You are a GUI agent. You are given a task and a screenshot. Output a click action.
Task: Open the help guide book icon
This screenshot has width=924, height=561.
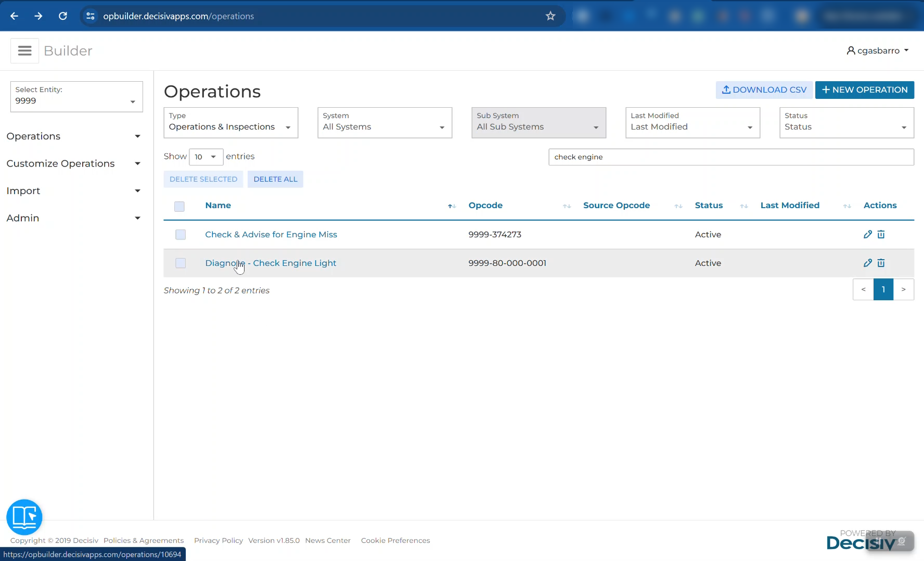point(24,517)
